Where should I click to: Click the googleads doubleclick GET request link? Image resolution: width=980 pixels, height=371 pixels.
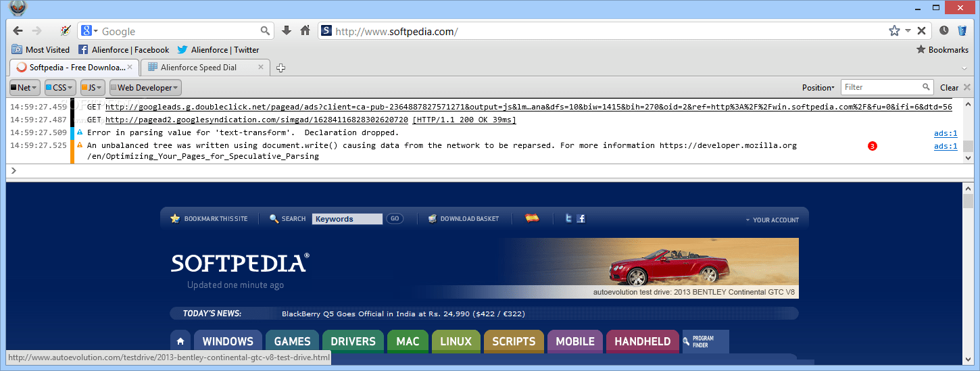(x=529, y=107)
